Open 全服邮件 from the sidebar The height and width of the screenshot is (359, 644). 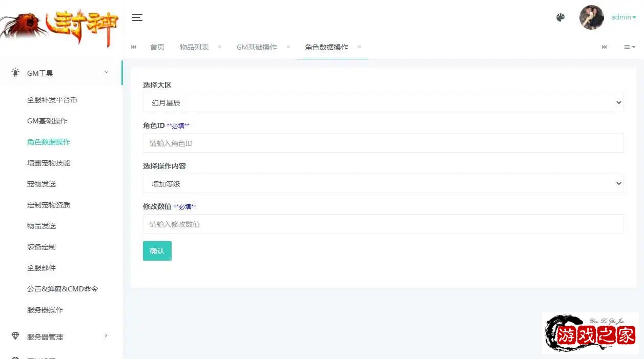coord(41,268)
